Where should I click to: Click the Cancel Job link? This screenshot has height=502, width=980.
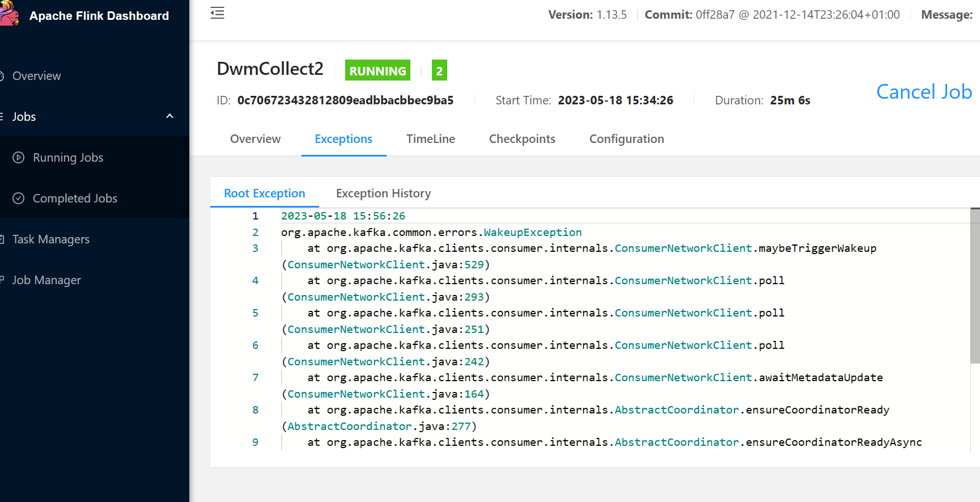[924, 92]
